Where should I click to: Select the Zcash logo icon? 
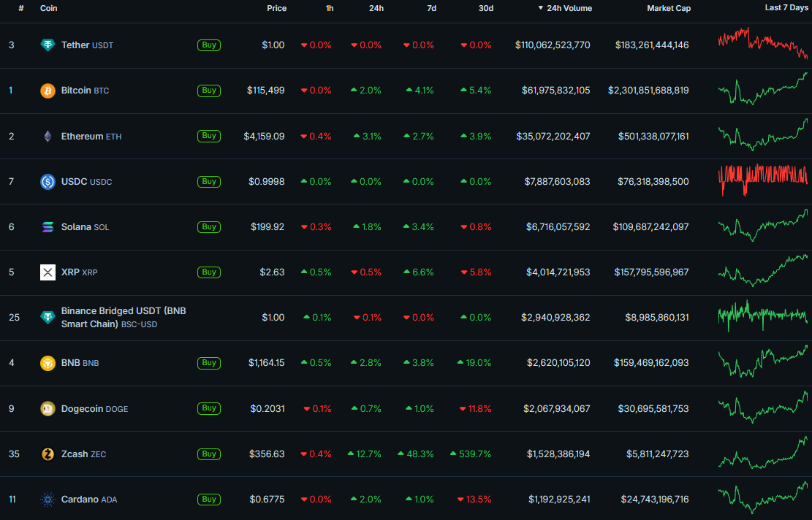coord(48,454)
